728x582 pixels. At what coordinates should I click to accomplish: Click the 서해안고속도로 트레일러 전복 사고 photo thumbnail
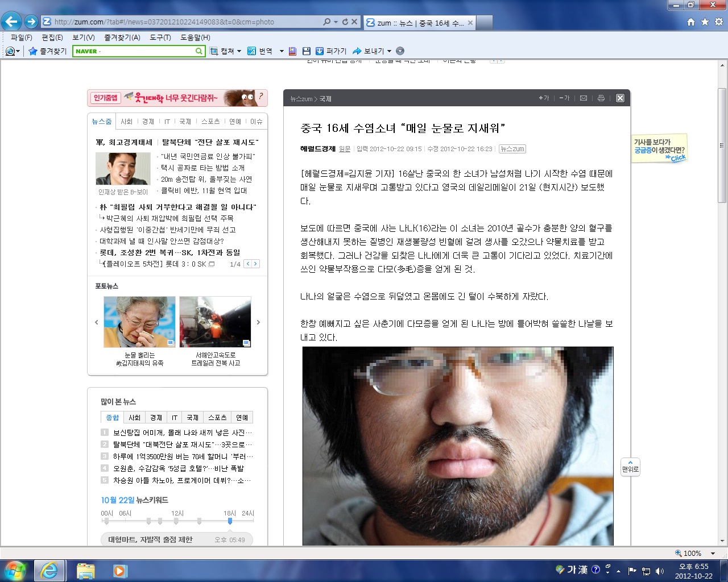(x=215, y=322)
